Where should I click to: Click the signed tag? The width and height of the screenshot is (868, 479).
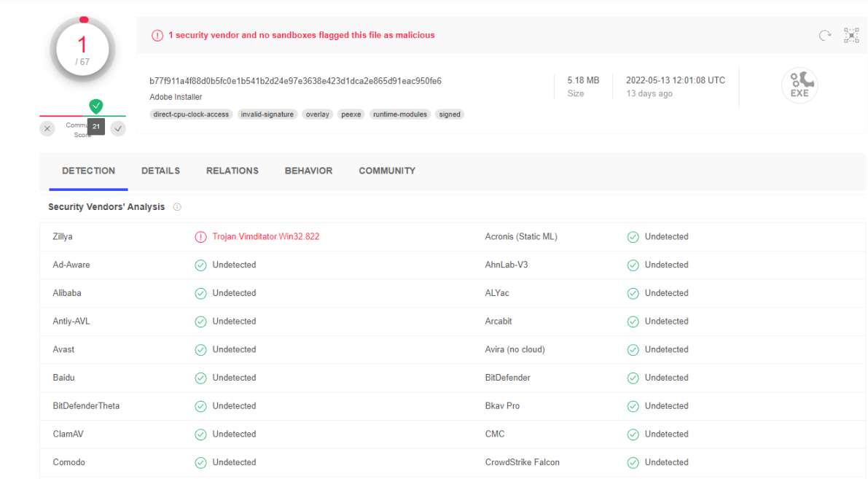coord(450,114)
